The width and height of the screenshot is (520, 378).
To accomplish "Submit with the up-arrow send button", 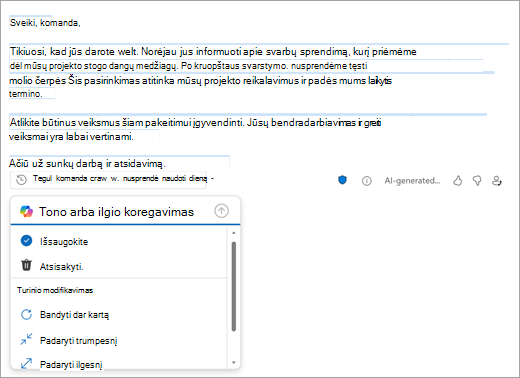I will (x=221, y=211).
